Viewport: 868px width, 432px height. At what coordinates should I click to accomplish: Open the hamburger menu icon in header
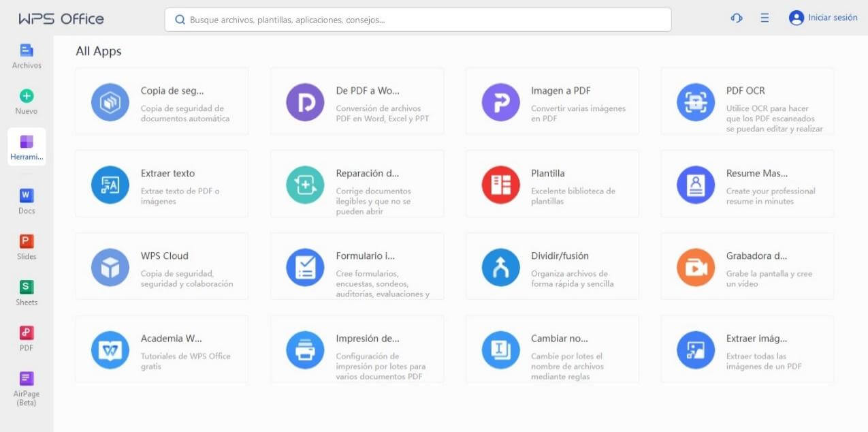click(765, 18)
